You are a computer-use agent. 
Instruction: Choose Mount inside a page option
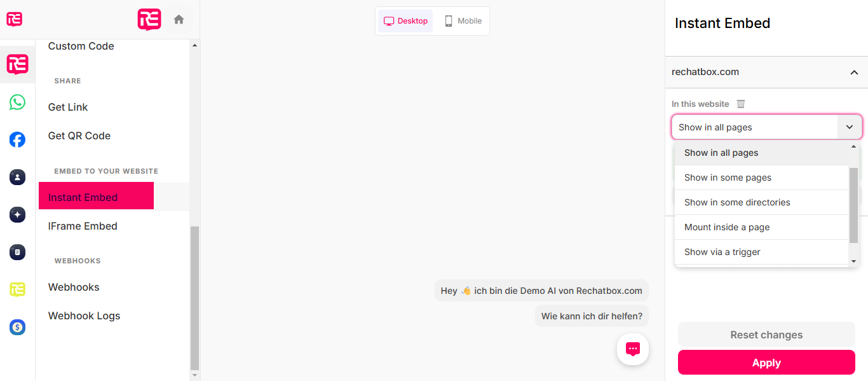point(761,227)
